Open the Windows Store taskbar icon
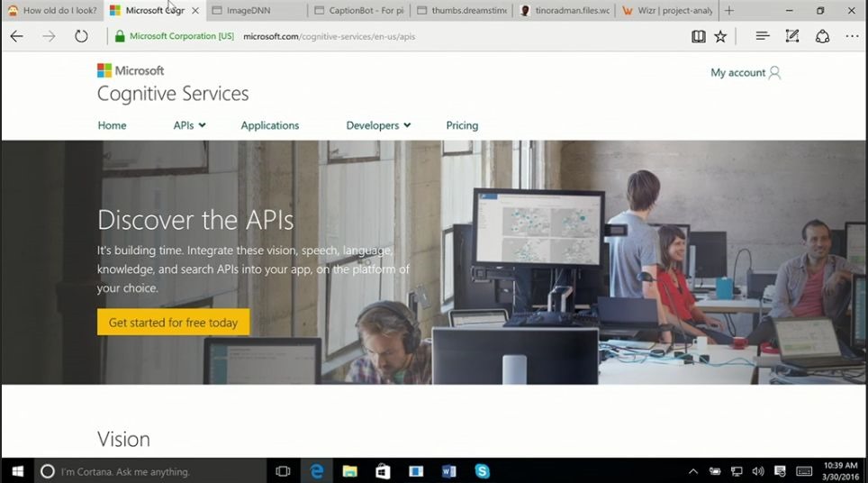The width and height of the screenshot is (868, 483). (383, 471)
